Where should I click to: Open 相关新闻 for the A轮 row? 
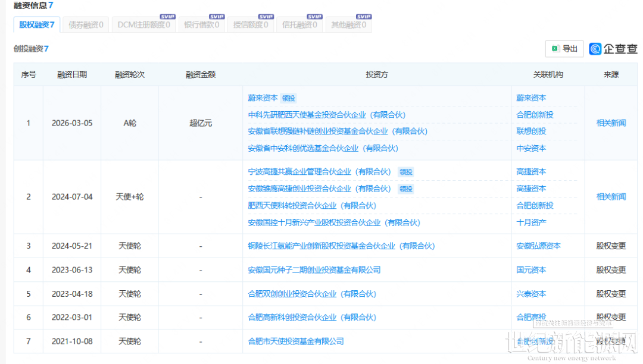click(x=611, y=123)
